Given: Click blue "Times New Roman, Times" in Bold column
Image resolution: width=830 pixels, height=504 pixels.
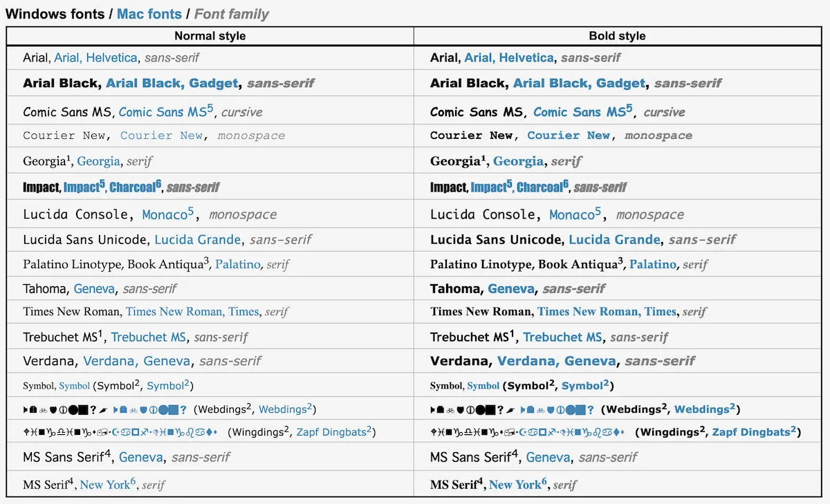Looking at the screenshot, I should click(607, 312).
